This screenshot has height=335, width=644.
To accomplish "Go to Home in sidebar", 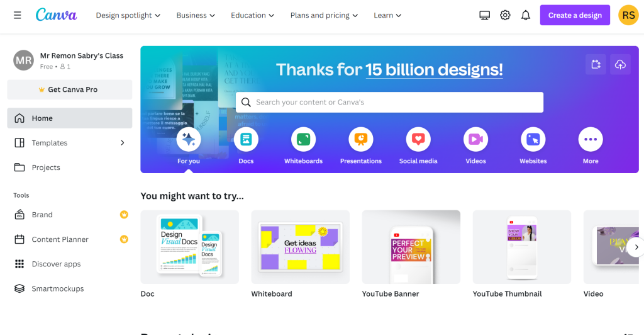I will click(x=70, y=118).
